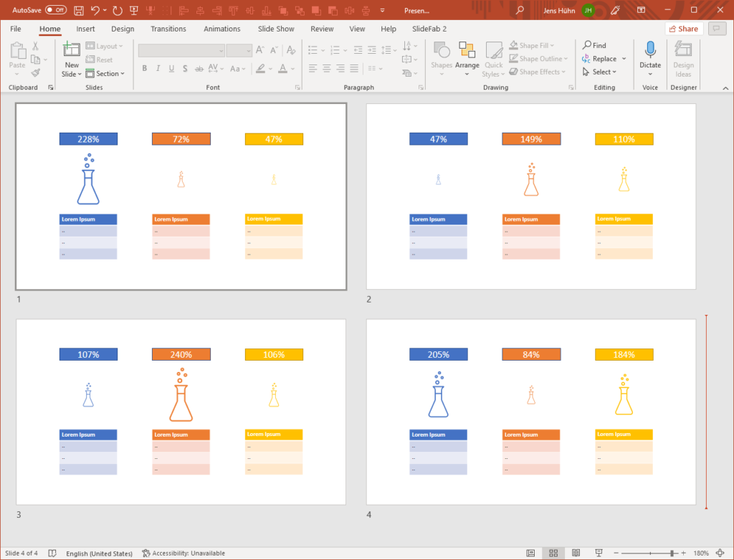The image size is (734, 560).
Task: Open the Shape Outline menu
Action: [538, 59]
